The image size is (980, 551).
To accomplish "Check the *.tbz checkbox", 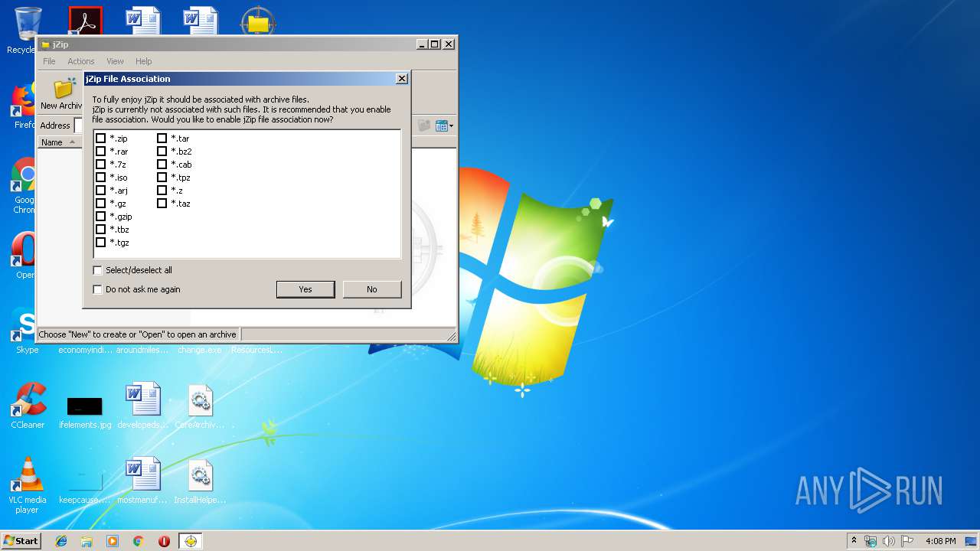I will pos(100,230).
